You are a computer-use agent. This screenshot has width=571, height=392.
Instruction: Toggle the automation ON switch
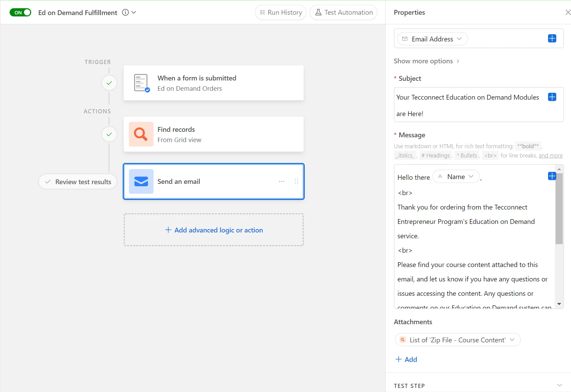click(x=20, y=13)
